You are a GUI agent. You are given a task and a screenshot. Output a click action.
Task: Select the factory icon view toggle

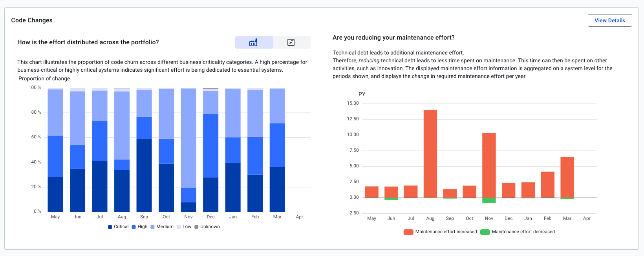(x=254, y=42)
